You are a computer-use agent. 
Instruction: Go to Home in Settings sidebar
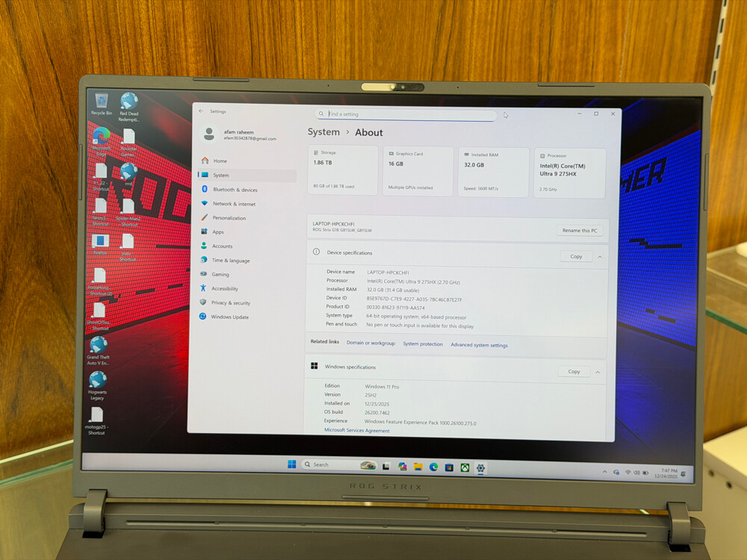247,161
